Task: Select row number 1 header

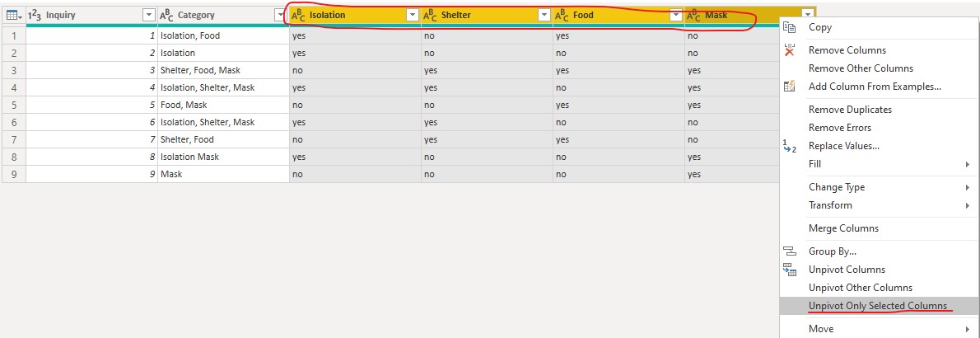Action: click(14, 35)
